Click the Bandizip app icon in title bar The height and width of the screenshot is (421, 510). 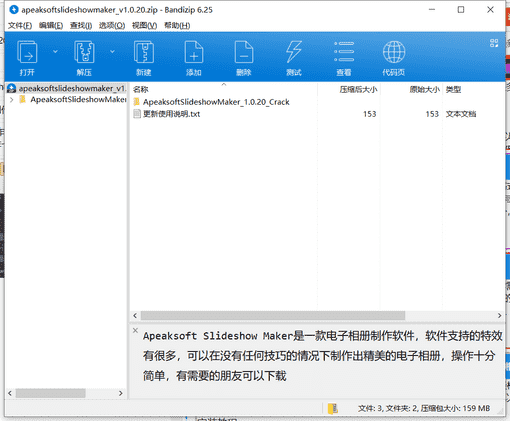14,10
